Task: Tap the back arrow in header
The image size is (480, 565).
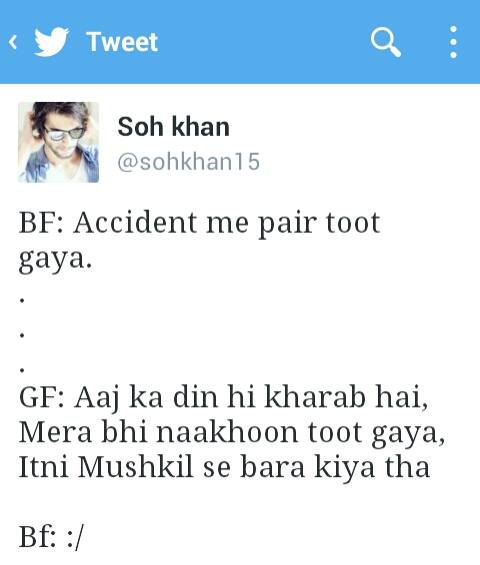Action: [13, 42]
